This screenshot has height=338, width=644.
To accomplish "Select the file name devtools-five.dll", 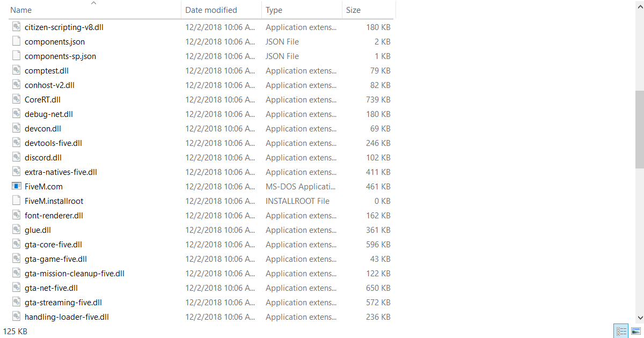I will (53, 143).
